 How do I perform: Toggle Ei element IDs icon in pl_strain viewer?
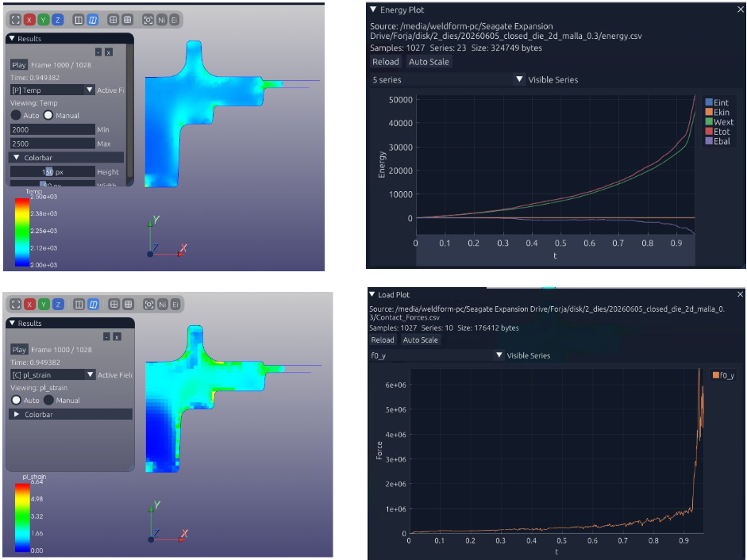pos(175,305)
